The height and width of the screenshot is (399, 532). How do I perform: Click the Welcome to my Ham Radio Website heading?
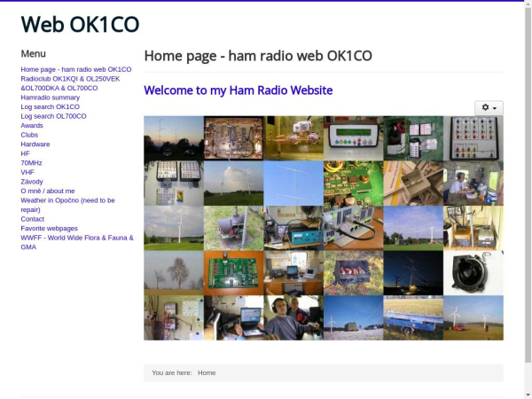[239, 90]
